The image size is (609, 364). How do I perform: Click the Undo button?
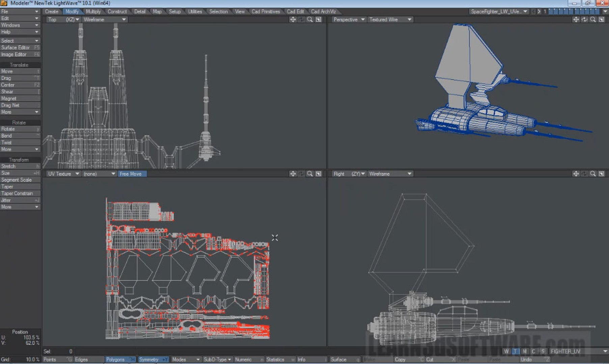(535, 360)
